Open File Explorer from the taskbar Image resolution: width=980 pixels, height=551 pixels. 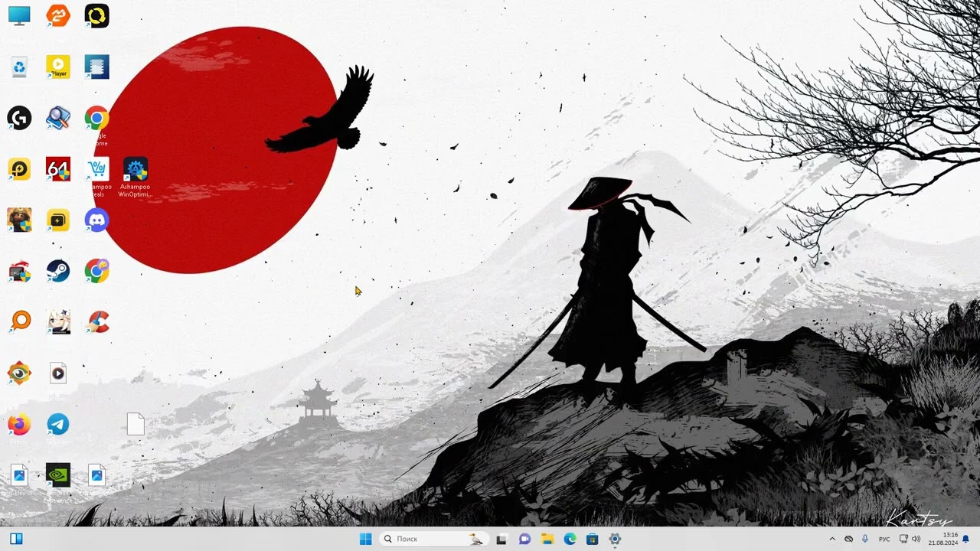547,539
